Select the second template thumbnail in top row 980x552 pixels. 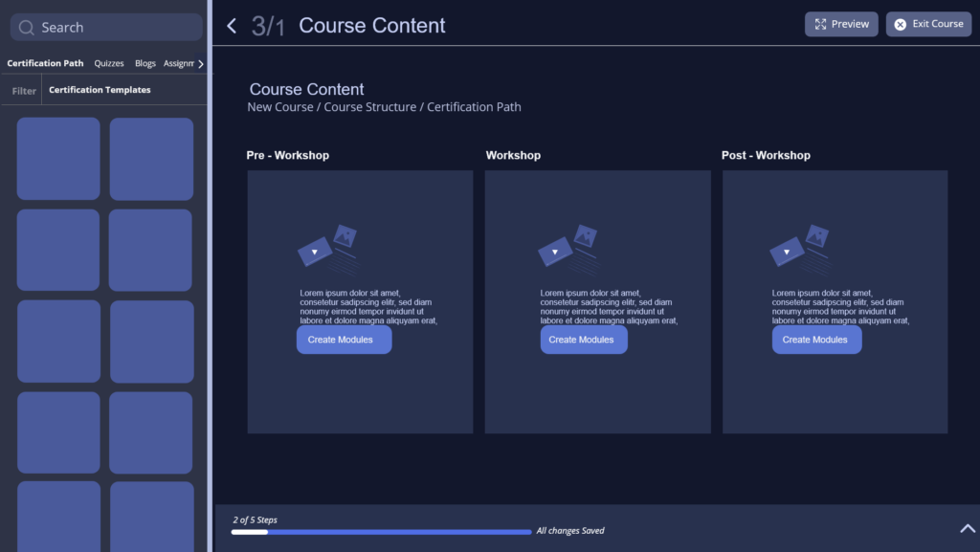(x=151, y=159)
